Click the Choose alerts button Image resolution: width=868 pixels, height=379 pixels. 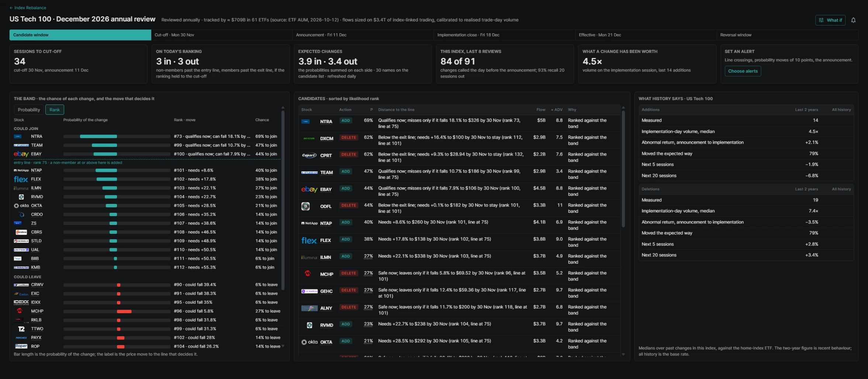(x=743, y=71)
